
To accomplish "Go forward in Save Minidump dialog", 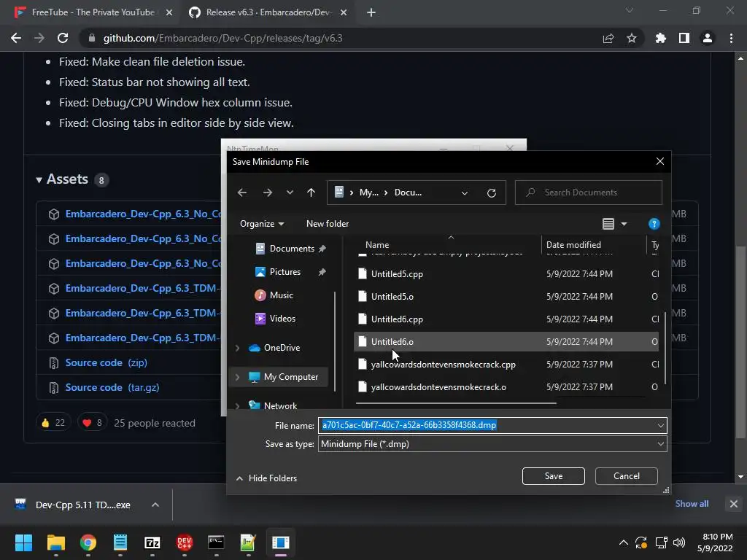I will point(267,192).
